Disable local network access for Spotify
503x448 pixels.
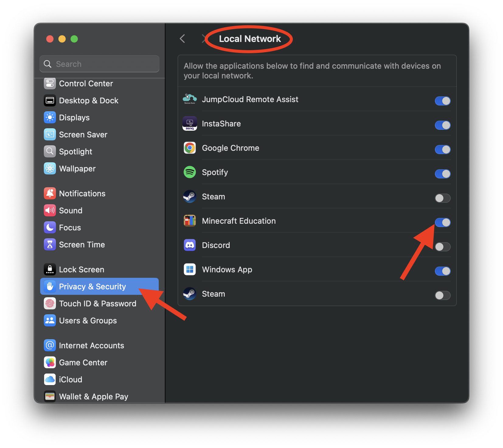tap(442, 174)
